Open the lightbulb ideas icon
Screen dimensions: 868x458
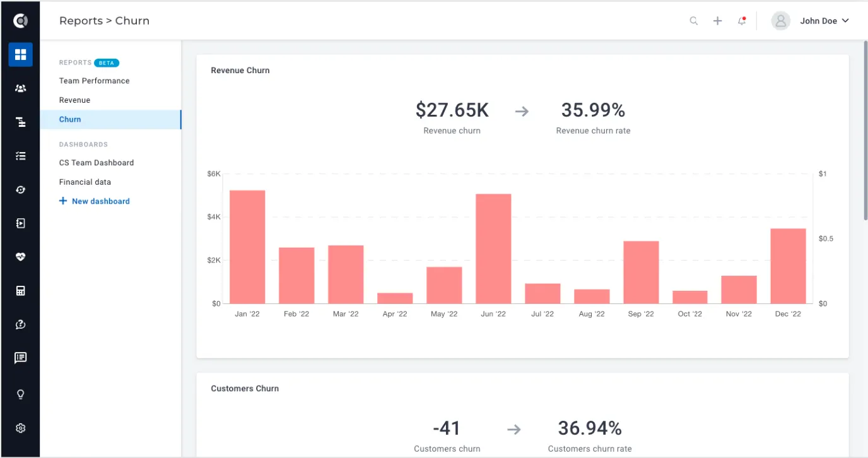tap(20, 394)
